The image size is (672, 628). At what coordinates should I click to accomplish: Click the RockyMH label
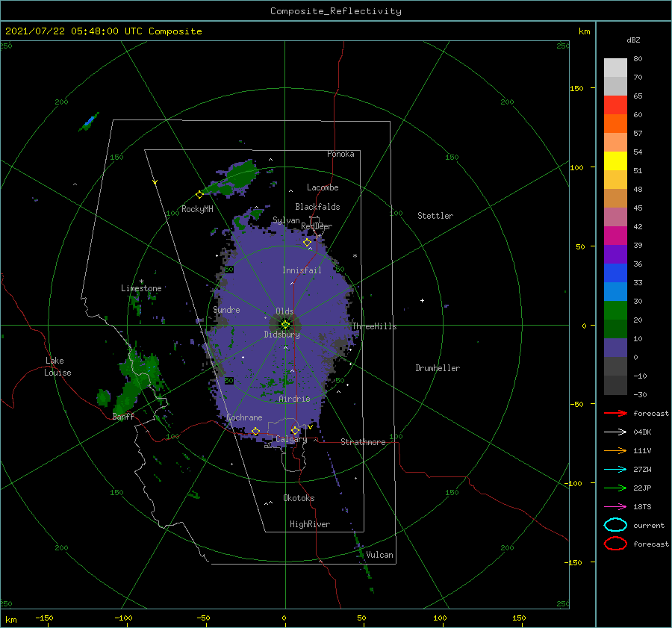(197, 209)
